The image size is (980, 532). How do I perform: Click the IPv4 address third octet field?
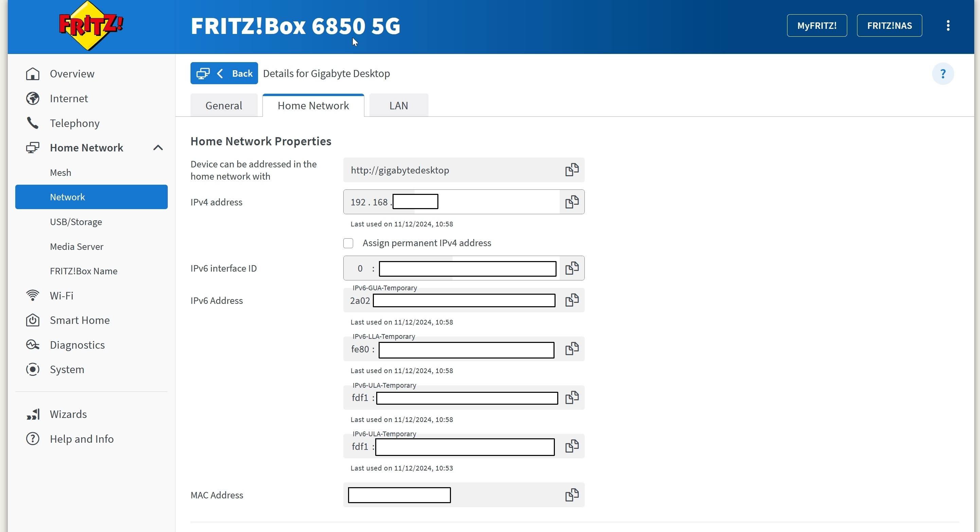click(415, 202)
